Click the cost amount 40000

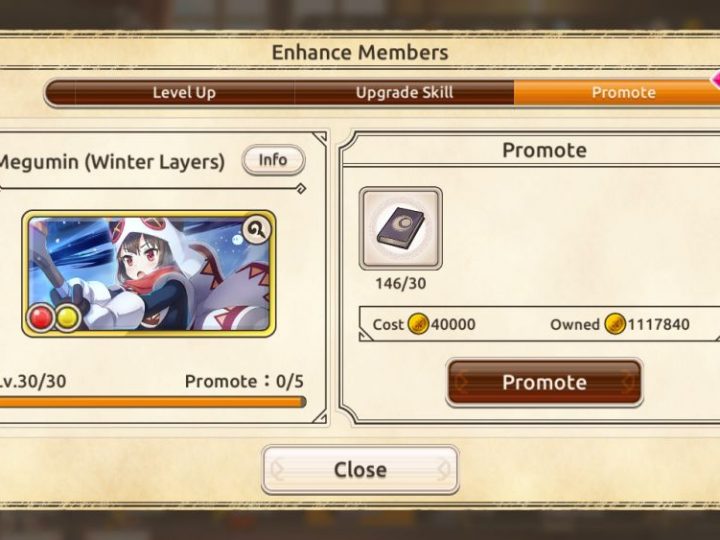tap(453, 325)
